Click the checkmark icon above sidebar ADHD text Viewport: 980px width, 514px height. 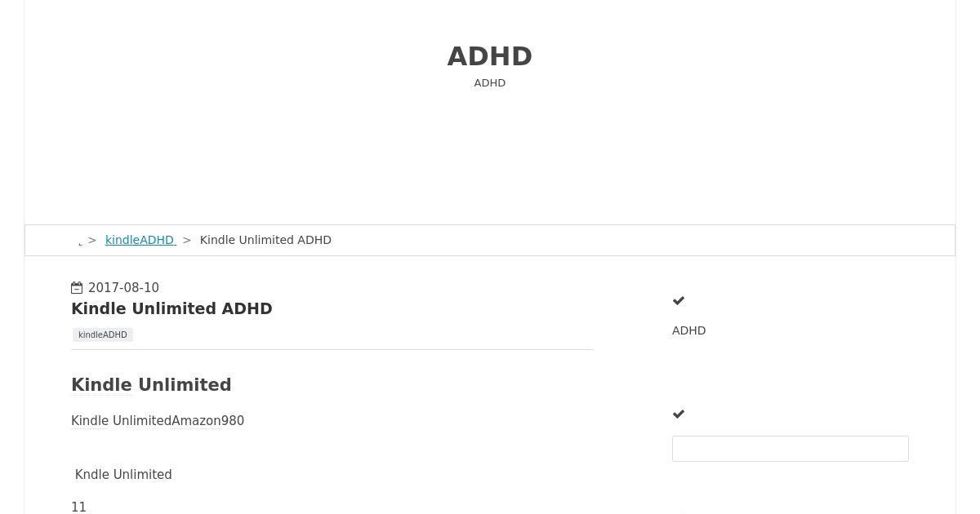point(679,301)
